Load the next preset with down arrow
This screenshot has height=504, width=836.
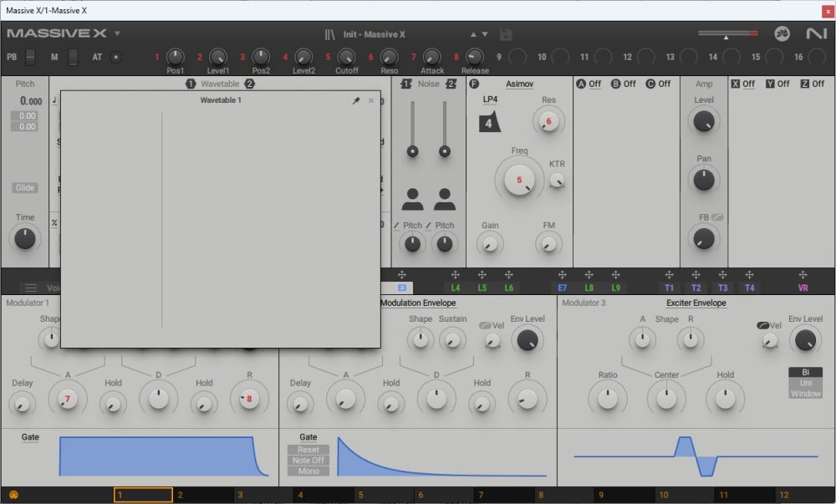pos(485,34)
